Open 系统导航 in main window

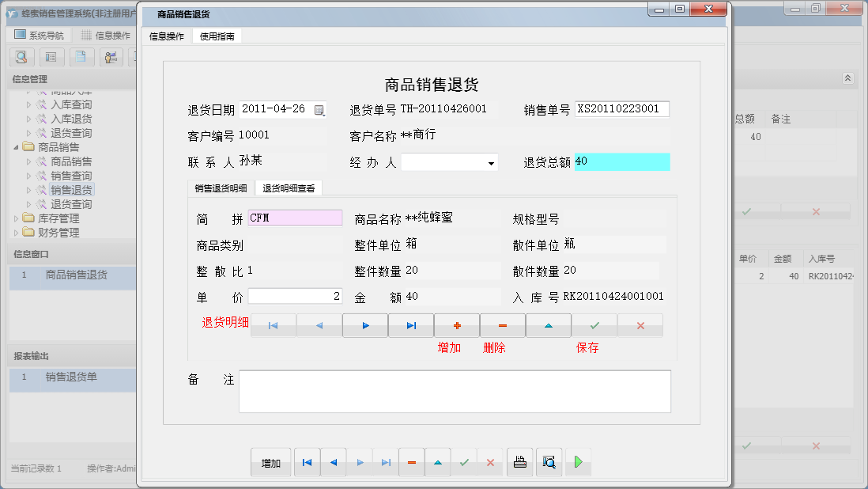(40, 36)
